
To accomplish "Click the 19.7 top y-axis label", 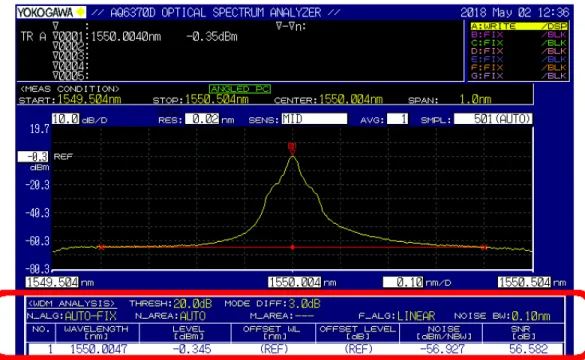I will click(40, 129).
